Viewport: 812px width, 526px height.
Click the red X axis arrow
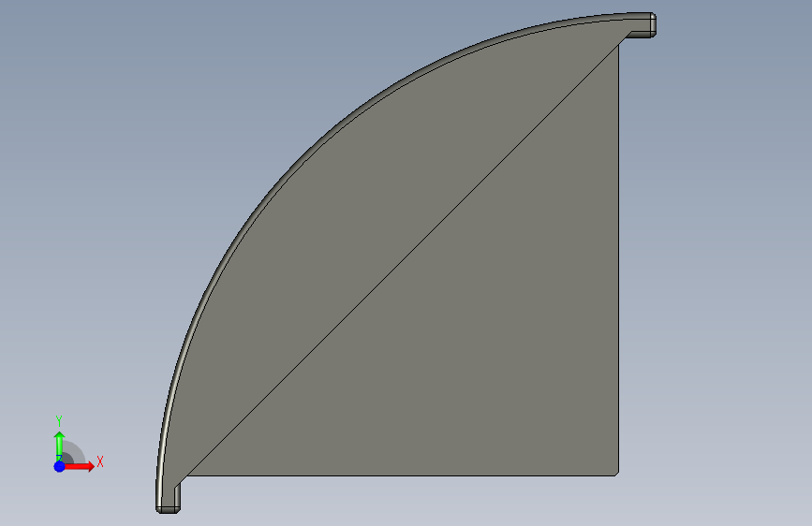point(79,466)
